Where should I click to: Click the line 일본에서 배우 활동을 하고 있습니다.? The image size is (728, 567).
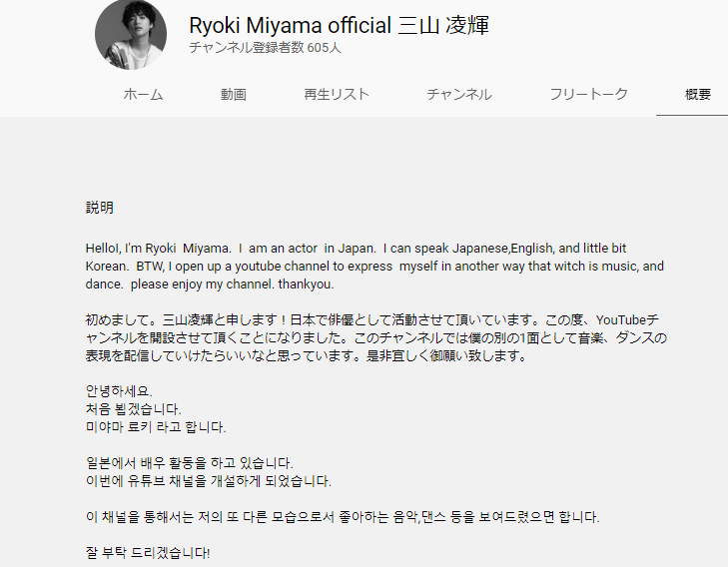point(190,463)
